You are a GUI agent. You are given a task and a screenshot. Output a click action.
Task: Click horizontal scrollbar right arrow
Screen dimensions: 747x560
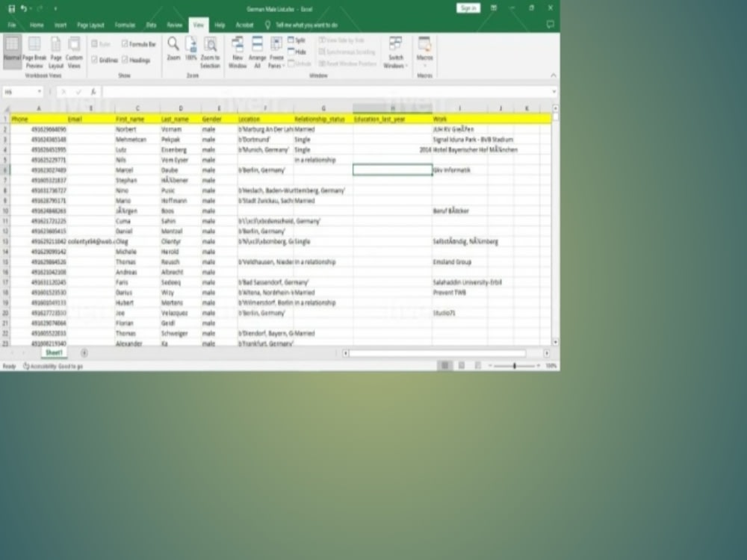coord(547,353)
